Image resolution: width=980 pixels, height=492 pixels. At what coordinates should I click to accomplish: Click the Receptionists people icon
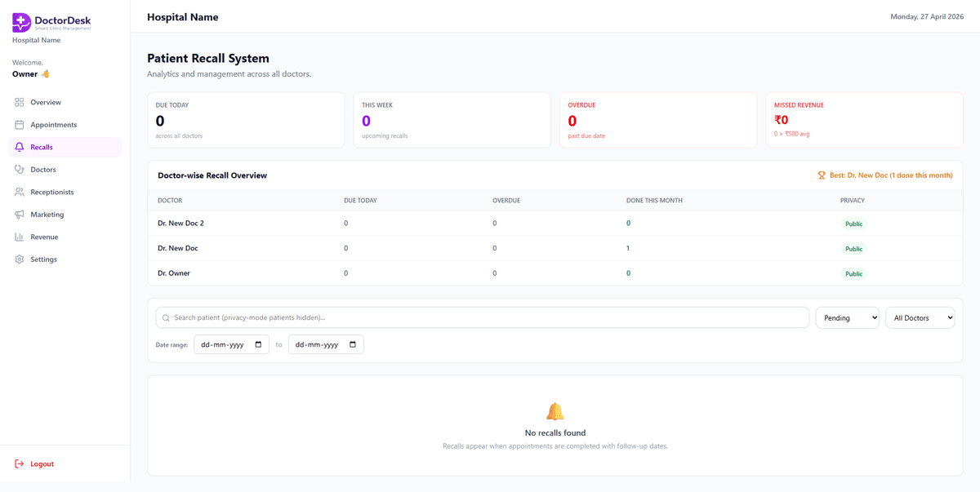pyautogui.click(x=20, y=193)
